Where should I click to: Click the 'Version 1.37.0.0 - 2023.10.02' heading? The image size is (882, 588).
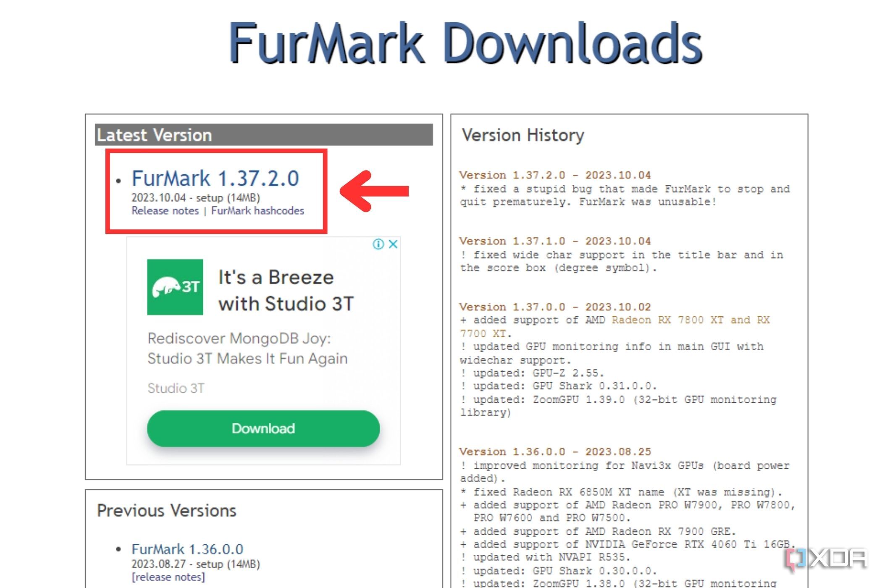(x=555, y=307)
